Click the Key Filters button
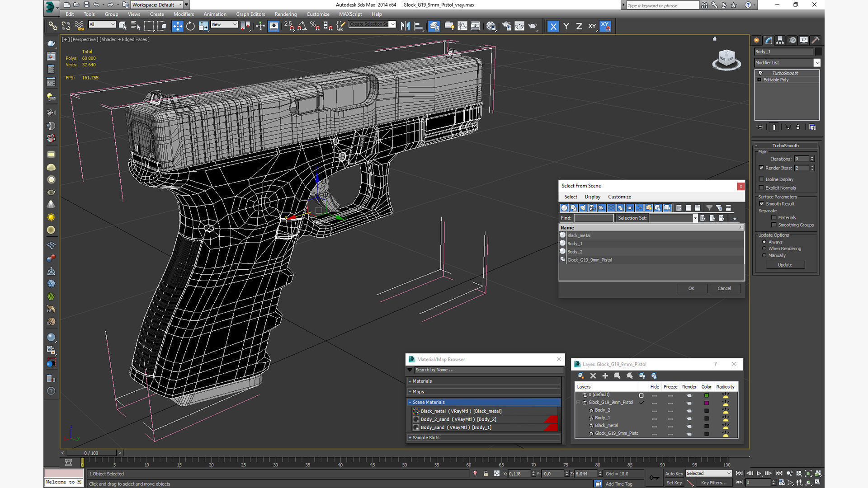Screen dimensions: 868x488 (x=713, y=483)
